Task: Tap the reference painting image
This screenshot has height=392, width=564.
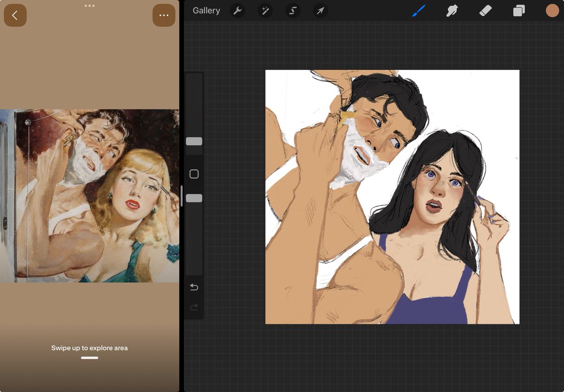Action: click(89, 196)
